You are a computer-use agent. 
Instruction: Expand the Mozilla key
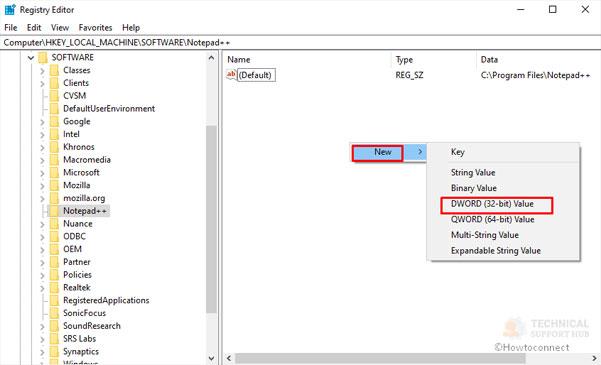pyautogui.click(x=43, y=186)
